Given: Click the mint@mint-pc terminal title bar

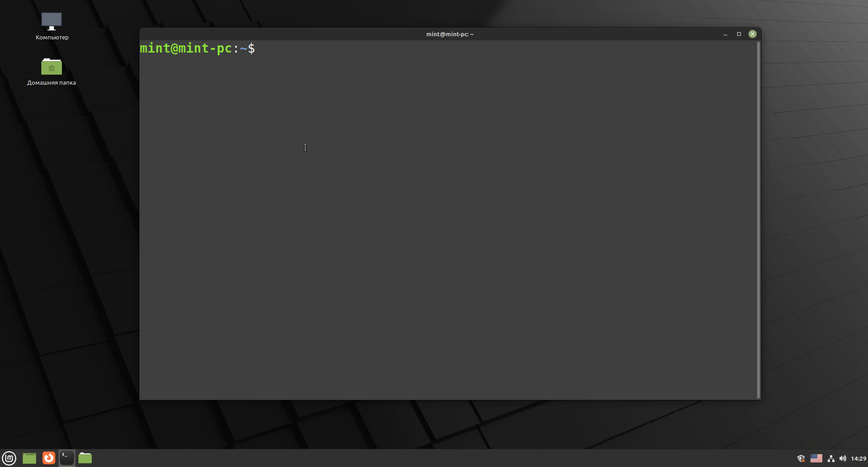Looking at the screenshot, I should pos(450,34).
